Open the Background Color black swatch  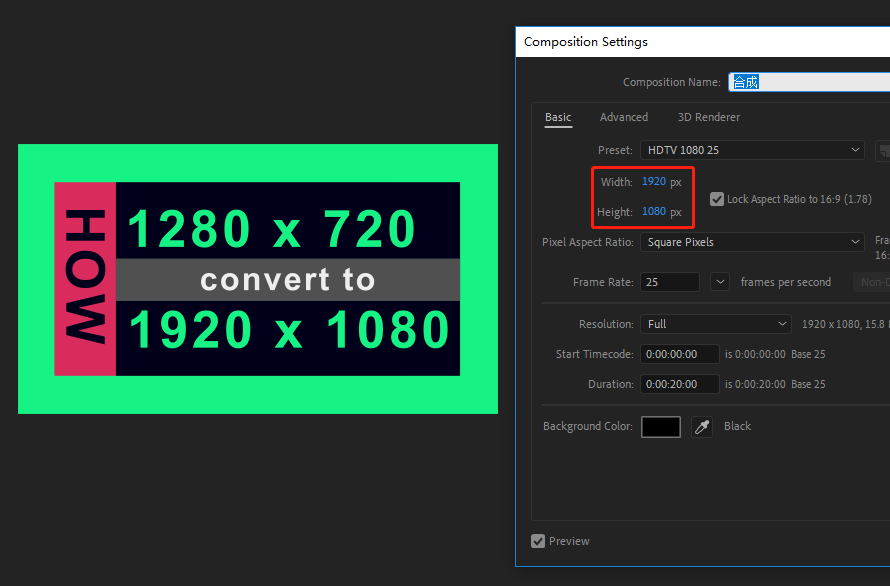[661, 426]
